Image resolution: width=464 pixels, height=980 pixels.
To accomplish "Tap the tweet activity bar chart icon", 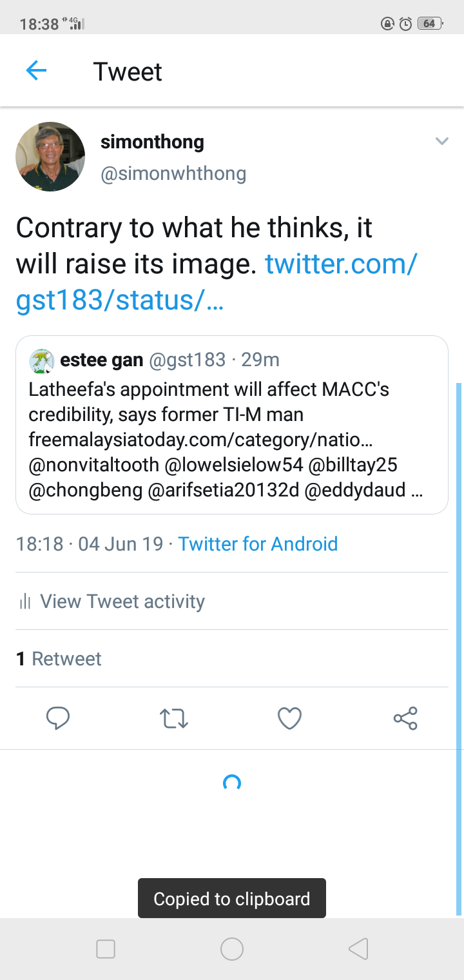I will pos(26,602).
